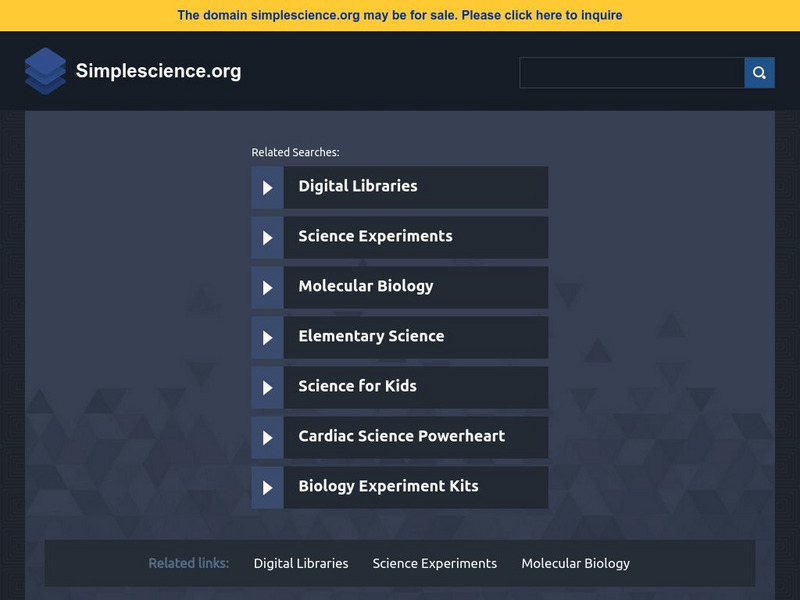Open the Digital Libraries related search

358,187
